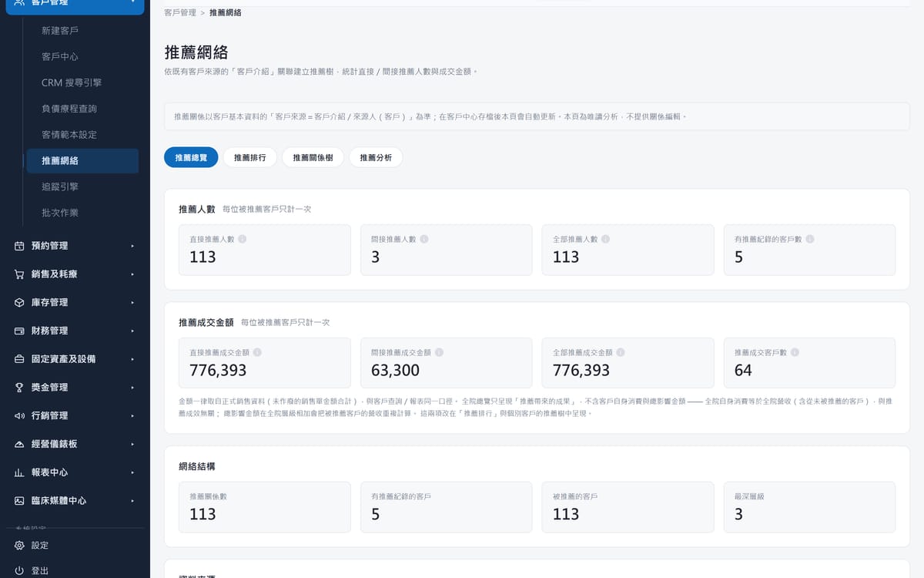924x578 pixels.
Task: Click the 776,393 直接推薦成交金額 value
Action: pos(218,371)
